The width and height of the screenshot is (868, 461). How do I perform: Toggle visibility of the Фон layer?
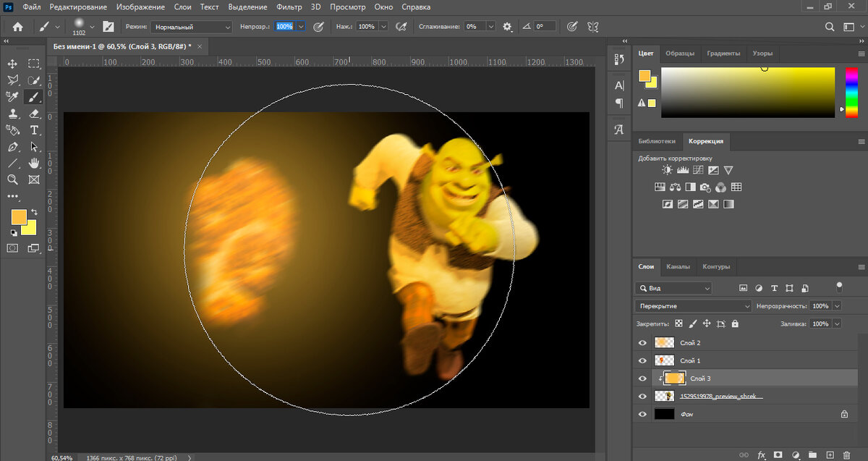(642, 414)
